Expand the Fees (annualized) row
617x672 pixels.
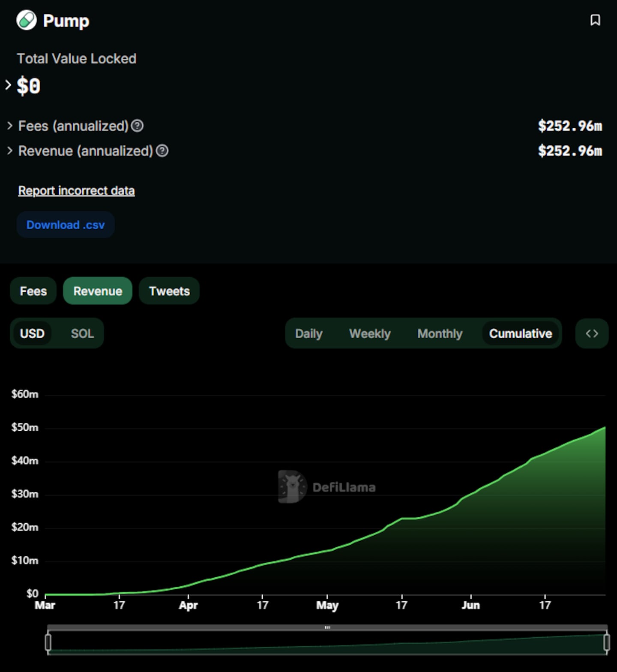(10, 126)
